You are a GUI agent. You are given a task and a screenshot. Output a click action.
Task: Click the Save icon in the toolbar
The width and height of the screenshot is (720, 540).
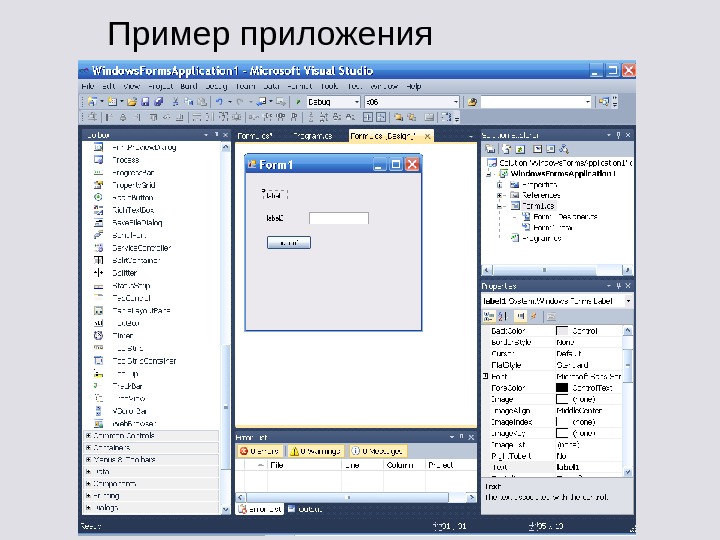tap(145, 102)
